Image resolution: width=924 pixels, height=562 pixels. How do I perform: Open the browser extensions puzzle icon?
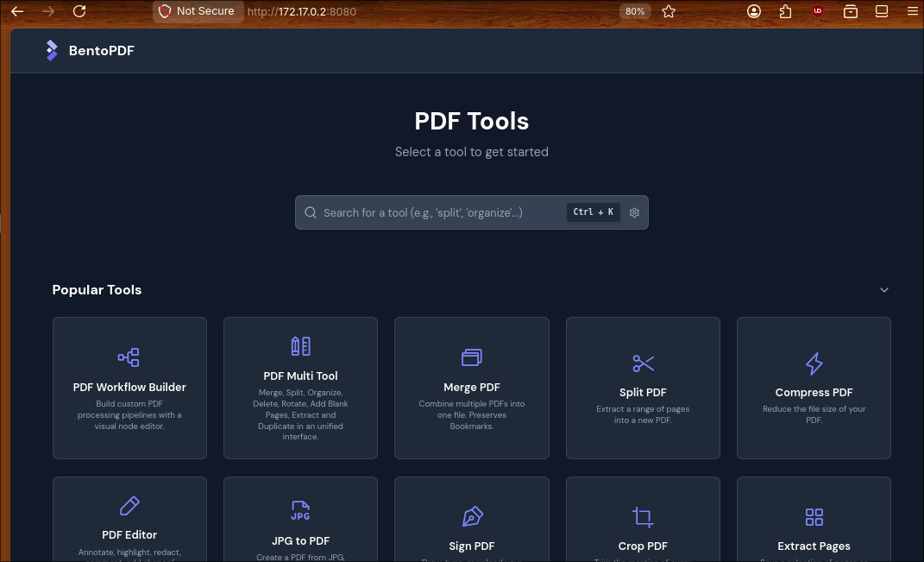click(x=785, y=11)
